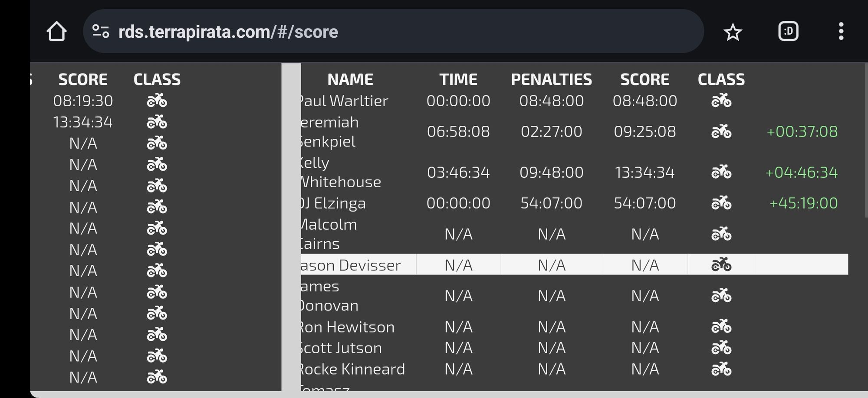The image size is (868, 398).
Task: Click Kelly Whitehouse's name in the table
Action: tap(341, 172)
